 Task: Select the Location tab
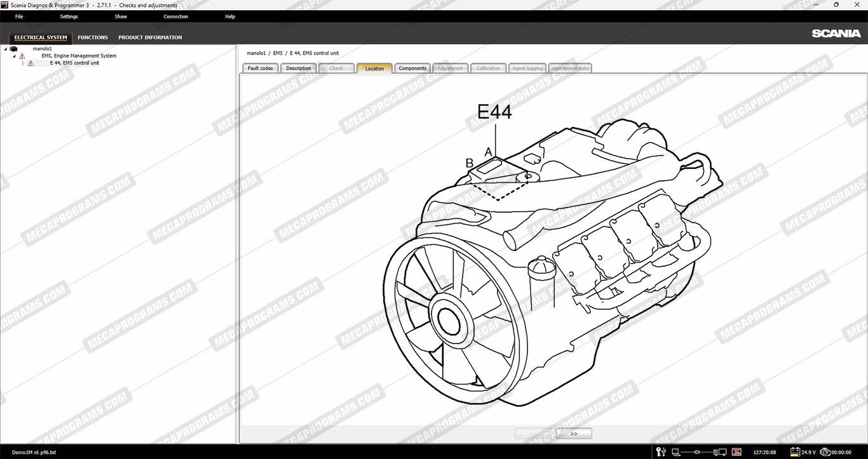(x=374, y=68)
